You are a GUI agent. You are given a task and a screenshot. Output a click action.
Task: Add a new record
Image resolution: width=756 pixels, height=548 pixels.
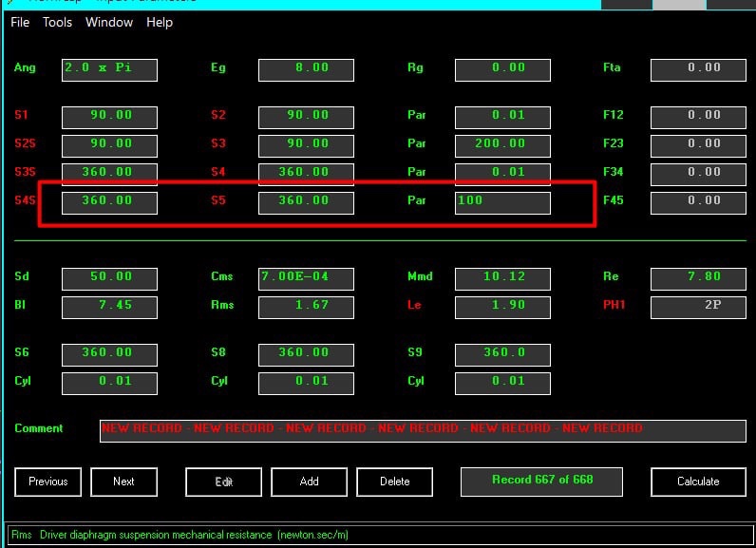pyautogui.click(x=309, y=482)
